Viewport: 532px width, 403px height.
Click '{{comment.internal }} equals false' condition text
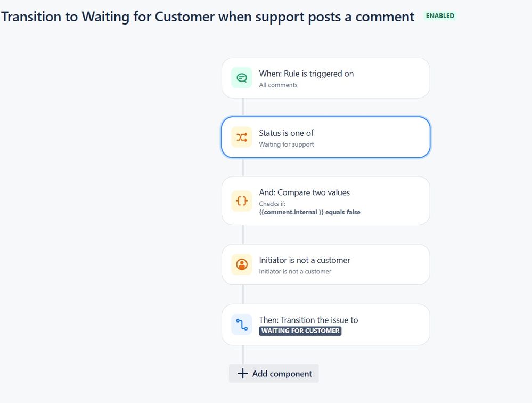click(309, 212)
